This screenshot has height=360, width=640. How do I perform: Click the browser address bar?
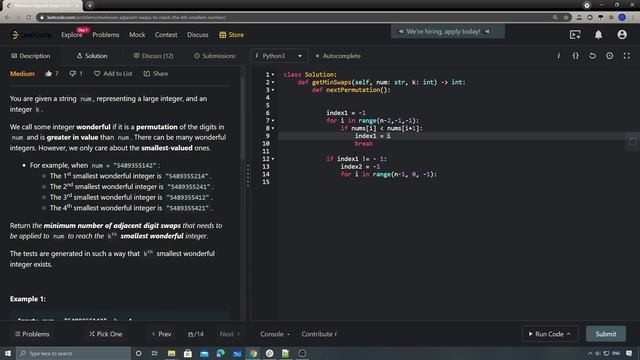(294, 18)
